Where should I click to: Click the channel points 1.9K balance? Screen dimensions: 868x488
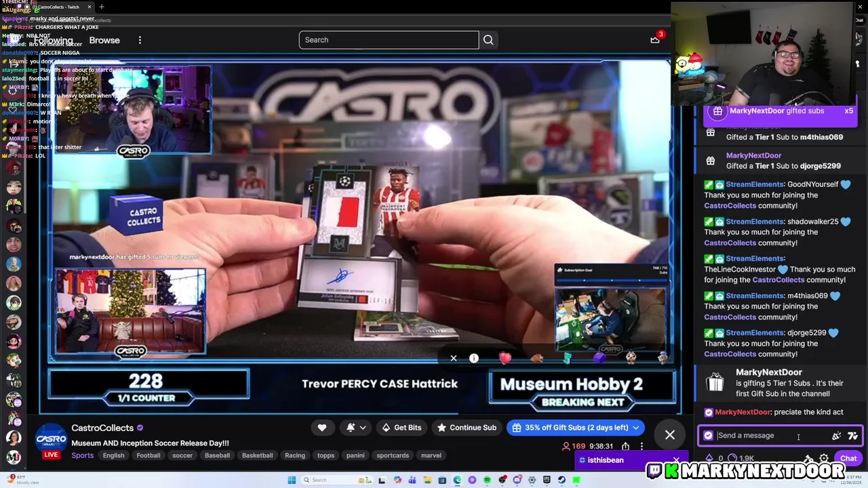[741, 459]
